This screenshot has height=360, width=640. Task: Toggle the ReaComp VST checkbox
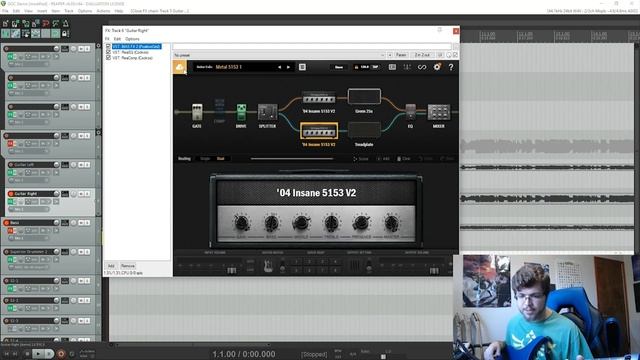tap(108, 58)
